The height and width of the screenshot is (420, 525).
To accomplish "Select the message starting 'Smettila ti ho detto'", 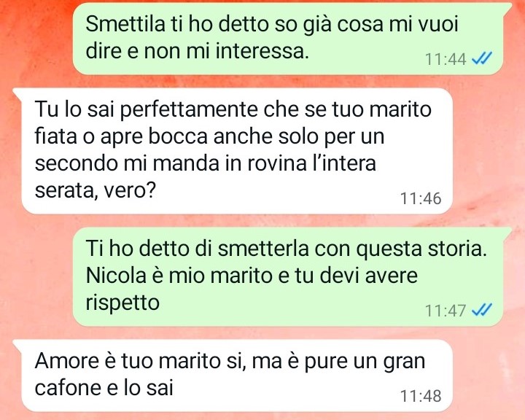I will point(287,39).
